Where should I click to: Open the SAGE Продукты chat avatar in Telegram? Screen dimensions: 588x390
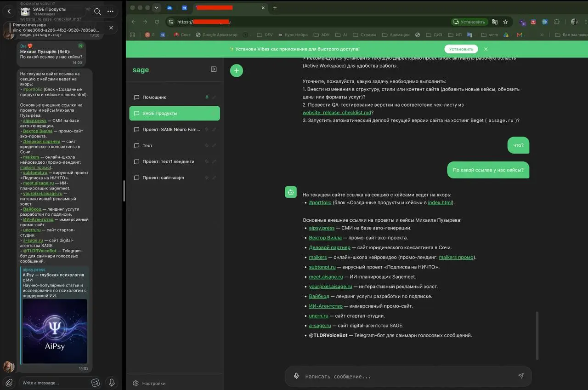coord(26,11)
